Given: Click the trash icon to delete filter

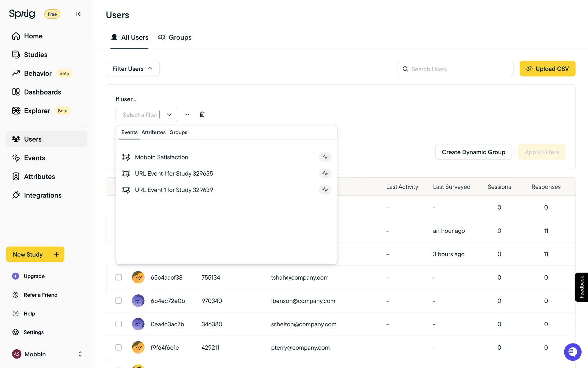Looking at the screenshot, I should (x=202, y=114).
